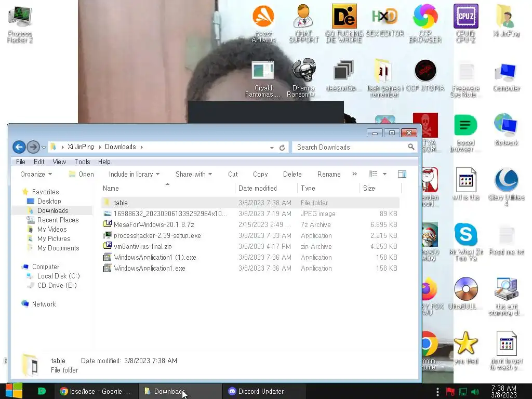The image size is (532, 399).
Task: Open recent locations dropdown beside nav arrows
Action: point(44,147)
